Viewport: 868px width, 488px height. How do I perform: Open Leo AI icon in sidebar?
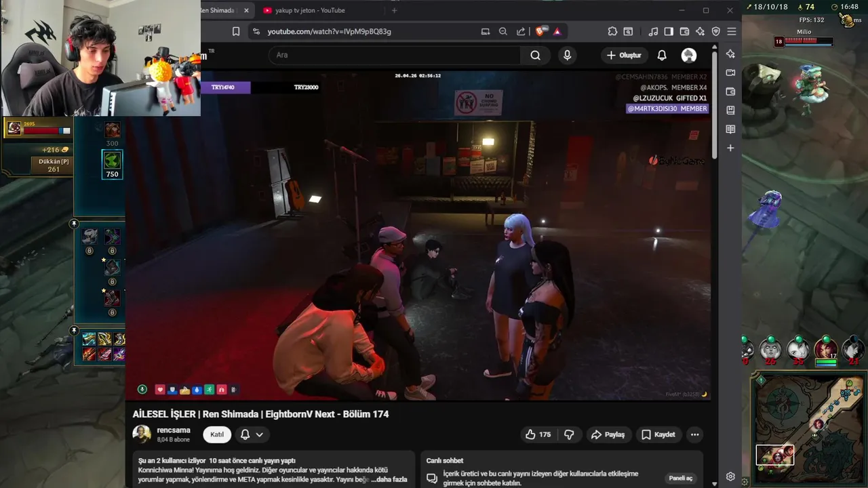[x=730, y=54]
